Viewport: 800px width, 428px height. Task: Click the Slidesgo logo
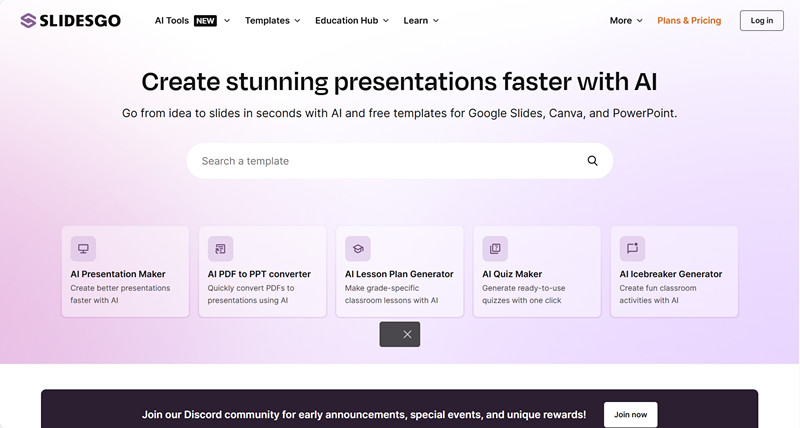point(70,20)
